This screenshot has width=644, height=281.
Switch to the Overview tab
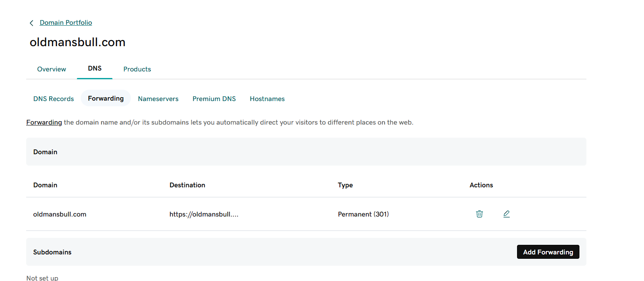(x=51, y=69)
